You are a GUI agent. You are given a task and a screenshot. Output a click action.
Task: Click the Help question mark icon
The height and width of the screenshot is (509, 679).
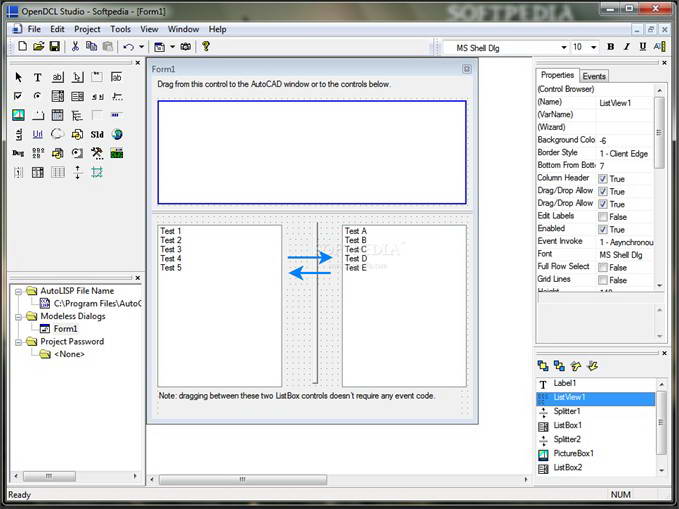tap(206, 47)
